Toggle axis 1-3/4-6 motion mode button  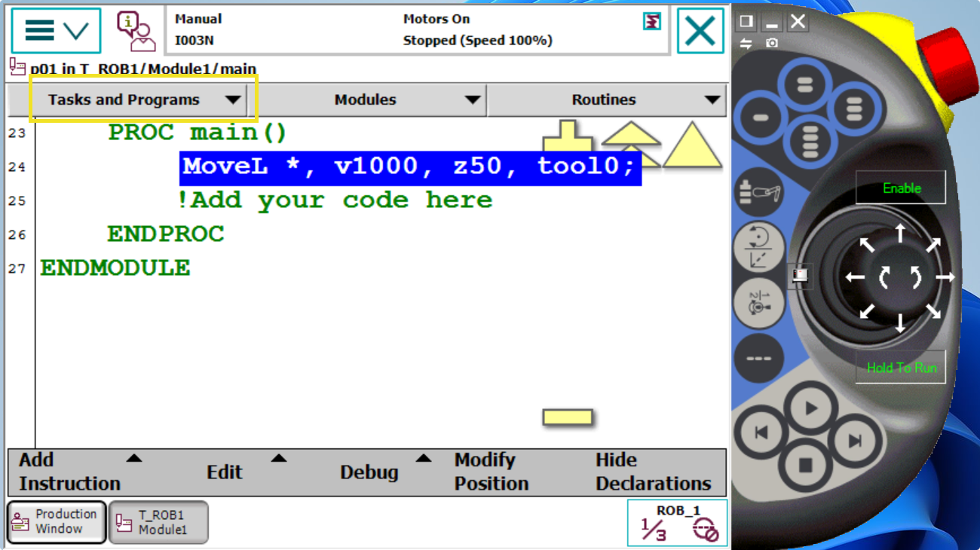(758, 303)
